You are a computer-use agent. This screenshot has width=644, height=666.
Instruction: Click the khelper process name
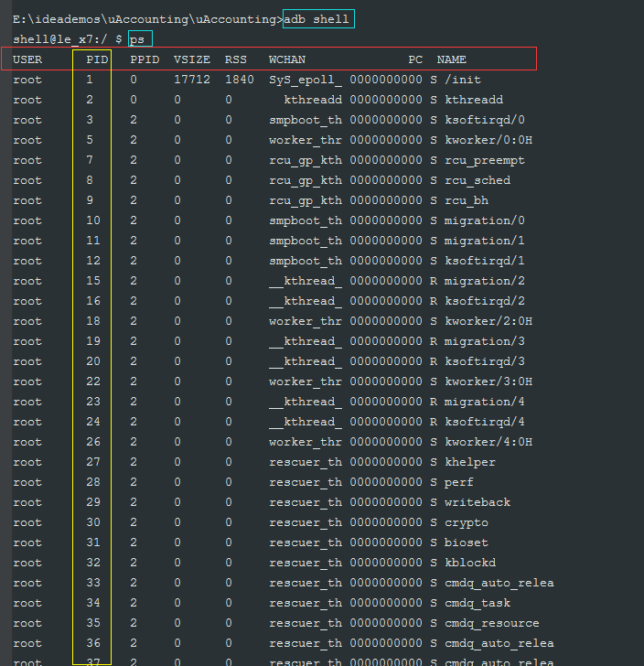(x=470, y=462)
